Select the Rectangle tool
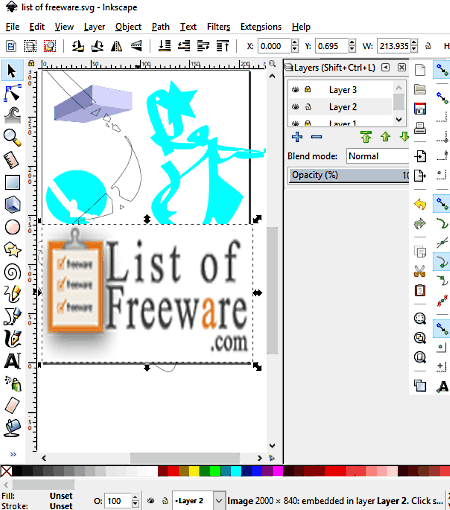450x510 pixels. [x=12, y=182]
